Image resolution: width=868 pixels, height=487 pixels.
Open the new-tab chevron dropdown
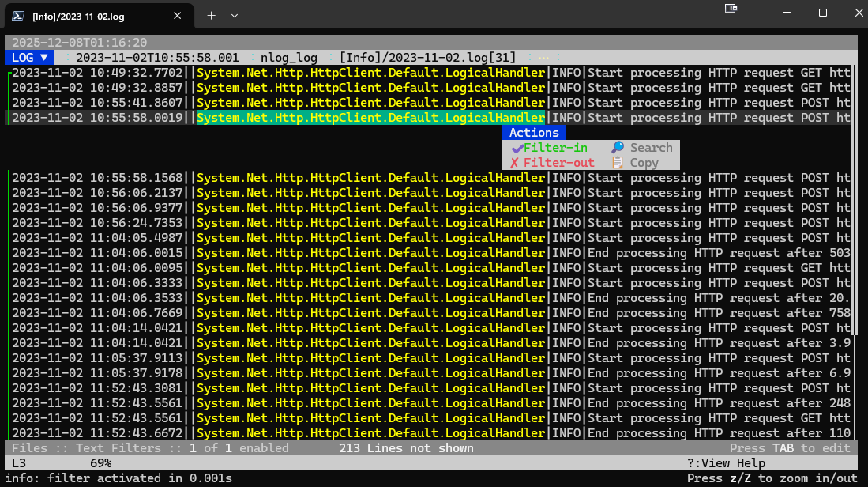coord(235,16)
